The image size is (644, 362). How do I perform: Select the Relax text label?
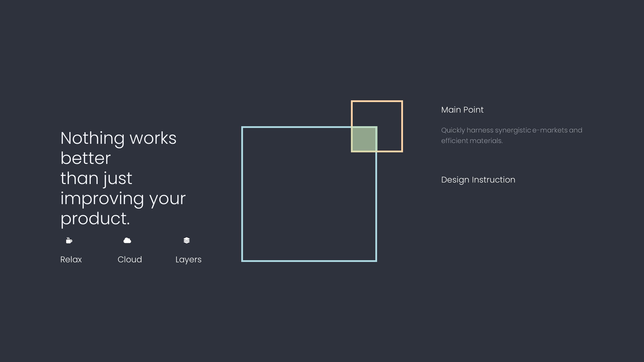tap(71, 259)
